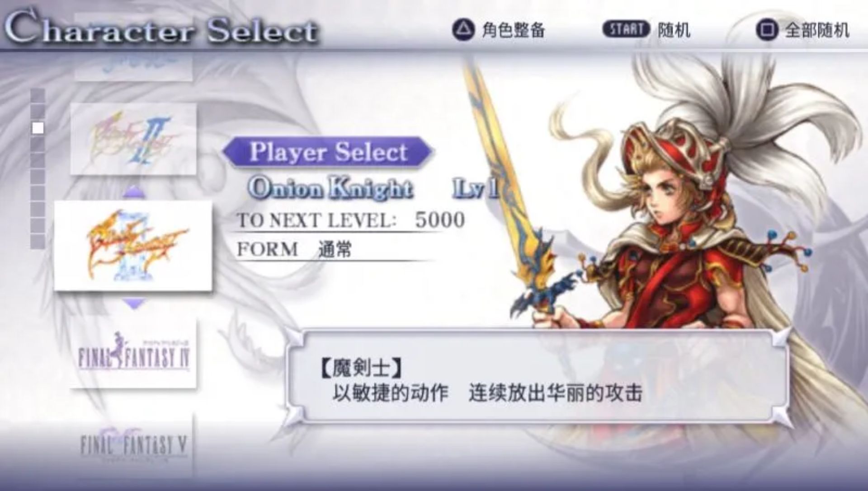Choose the Final Fantasy IV logo
The image size is (868, 491).
click(133, 352)
